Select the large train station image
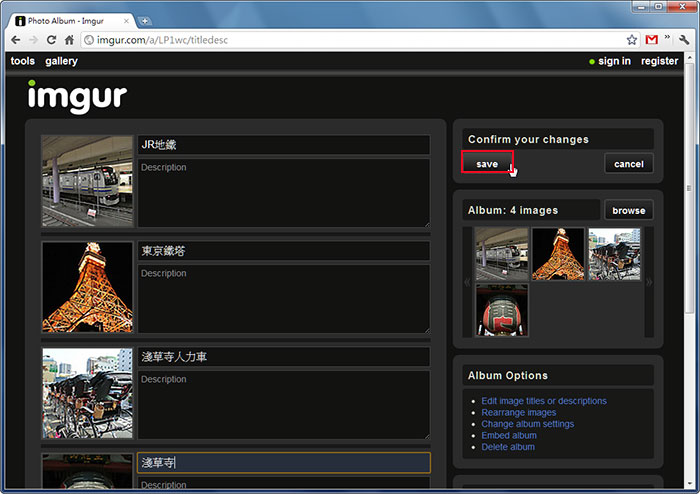The width and height of the screenshot is (700, 494). click(88, 181)
